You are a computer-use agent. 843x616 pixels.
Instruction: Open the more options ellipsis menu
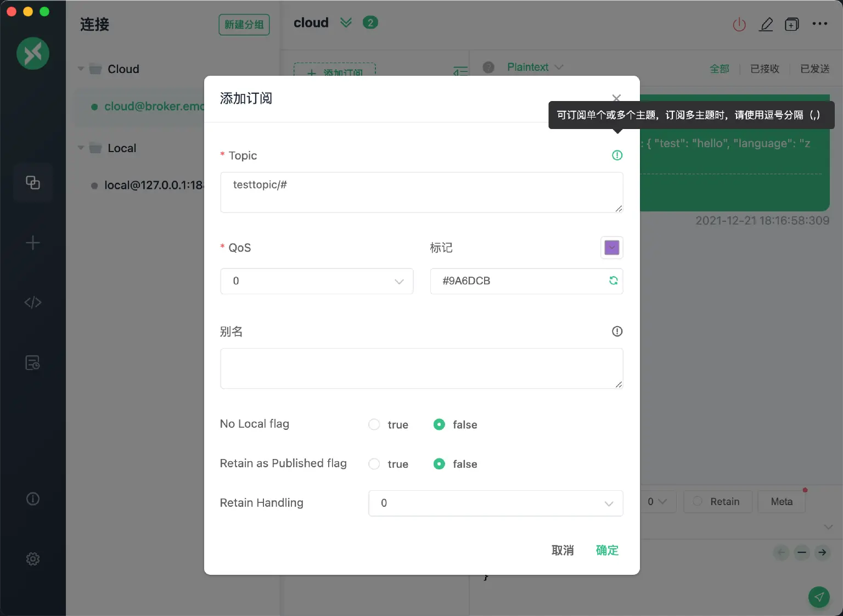(x=820, y=24)
